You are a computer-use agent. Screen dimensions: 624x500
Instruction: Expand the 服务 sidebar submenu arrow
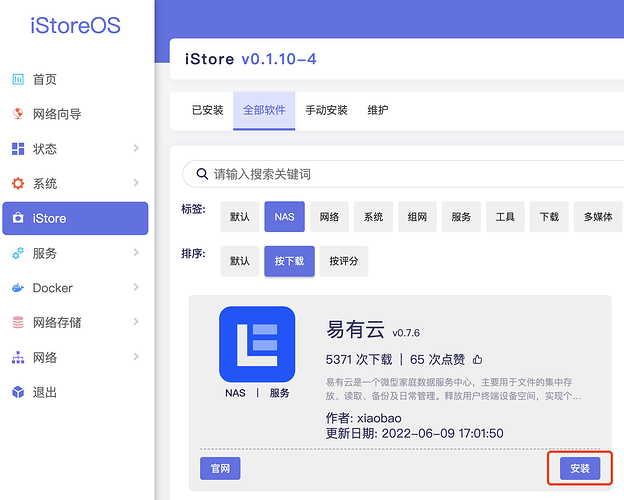[x=136, y=253]
